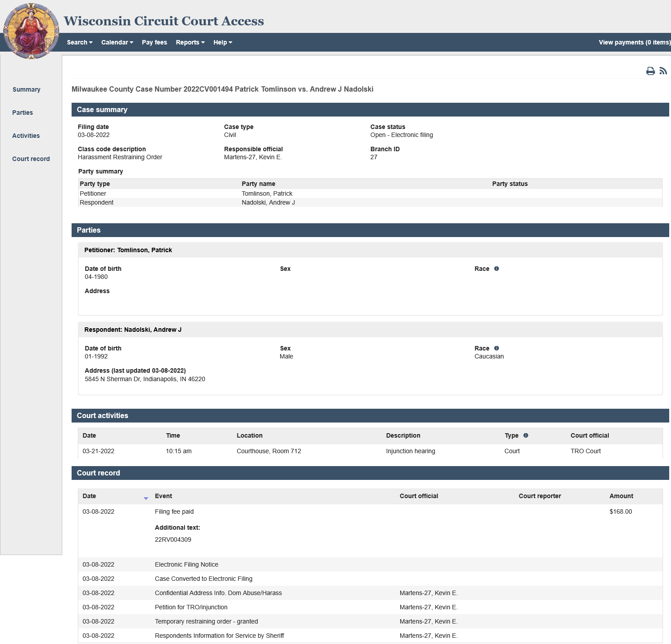671x644 pixels.
Task: Click the print page icon
Action: (x=650, y=71)
